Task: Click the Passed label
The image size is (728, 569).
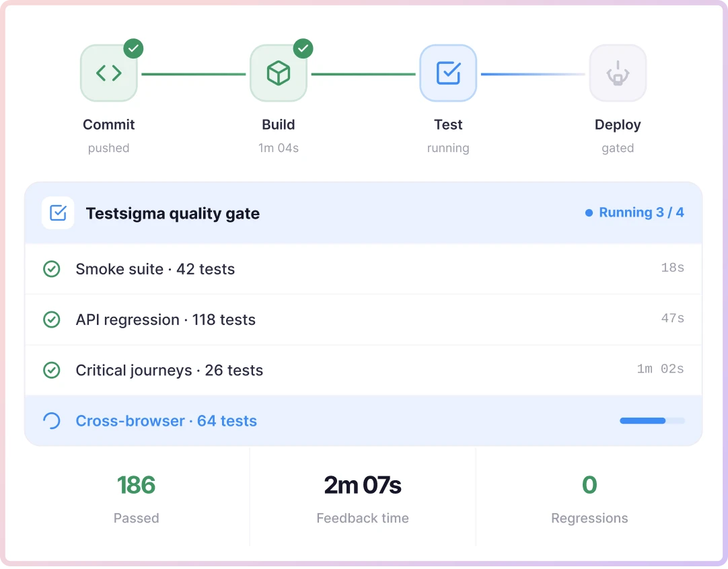Action: 136,518
